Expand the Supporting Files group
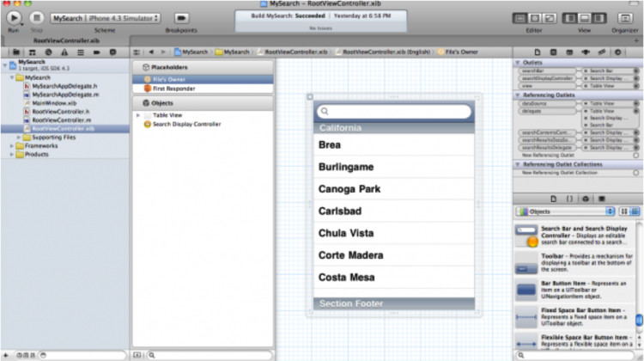The height and width of the screenshot is (361, 644). coord(19,138)
